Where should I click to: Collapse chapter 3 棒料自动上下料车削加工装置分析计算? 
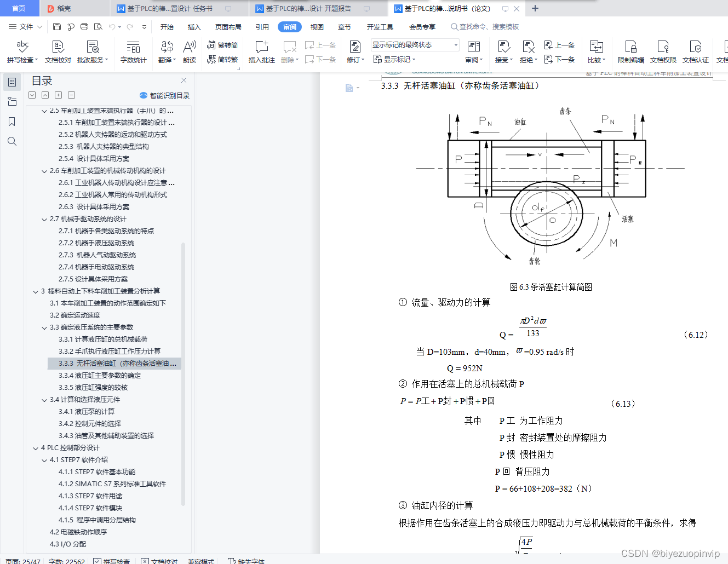[36, 291]
